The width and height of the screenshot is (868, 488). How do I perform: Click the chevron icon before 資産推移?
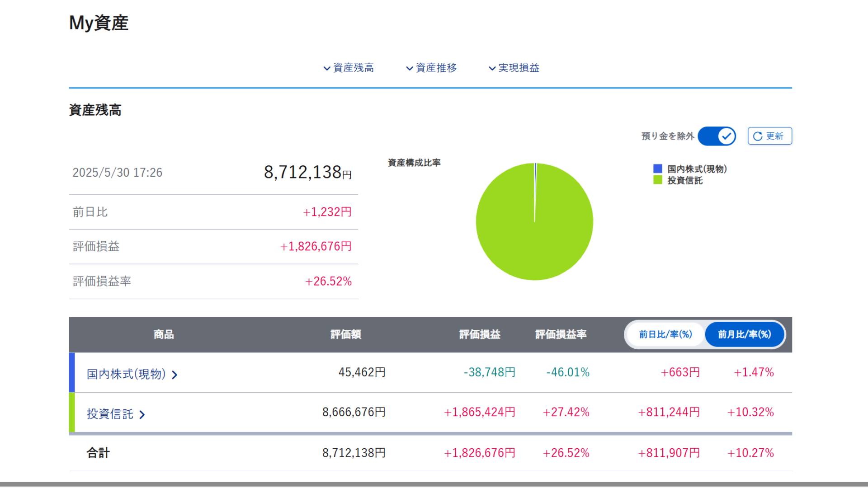click(410, 69)
